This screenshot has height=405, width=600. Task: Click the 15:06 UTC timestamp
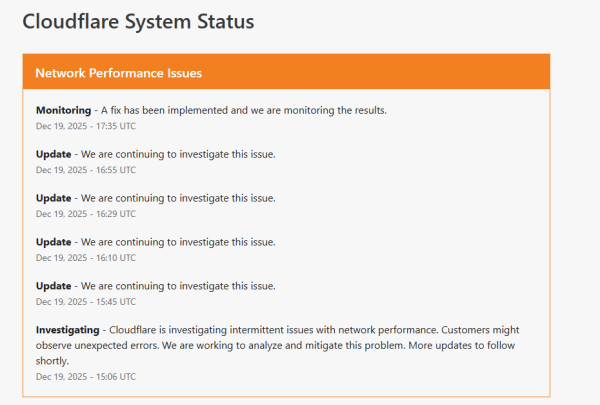point(86,376)
